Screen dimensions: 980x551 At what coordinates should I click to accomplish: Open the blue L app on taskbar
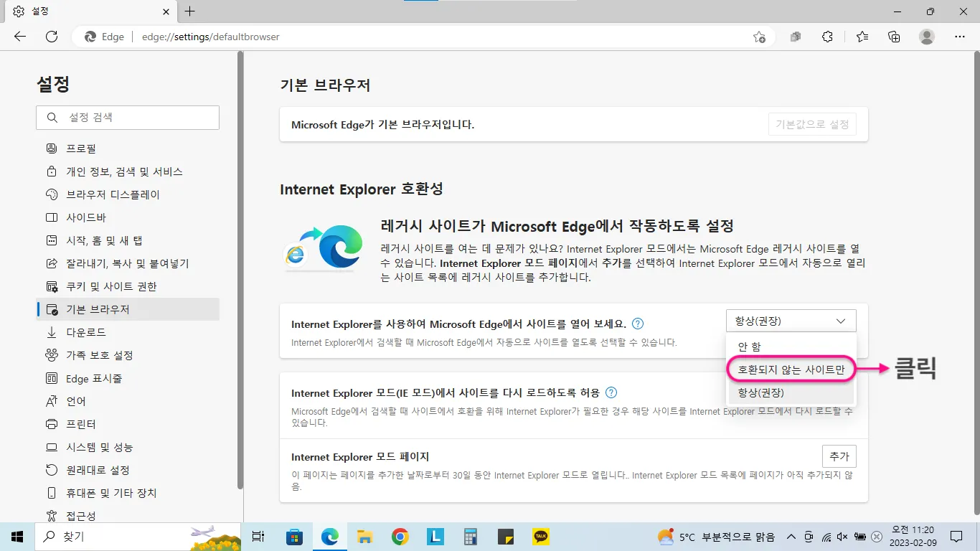coord(435,537)
